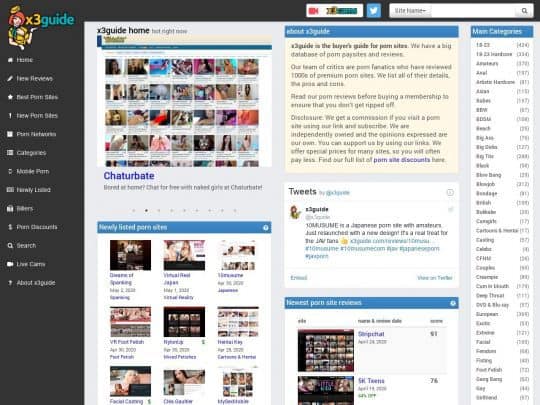This screenshot has width=540, height=405.
Task: Open the x3guide logo
Action: (x=40, y=28)
